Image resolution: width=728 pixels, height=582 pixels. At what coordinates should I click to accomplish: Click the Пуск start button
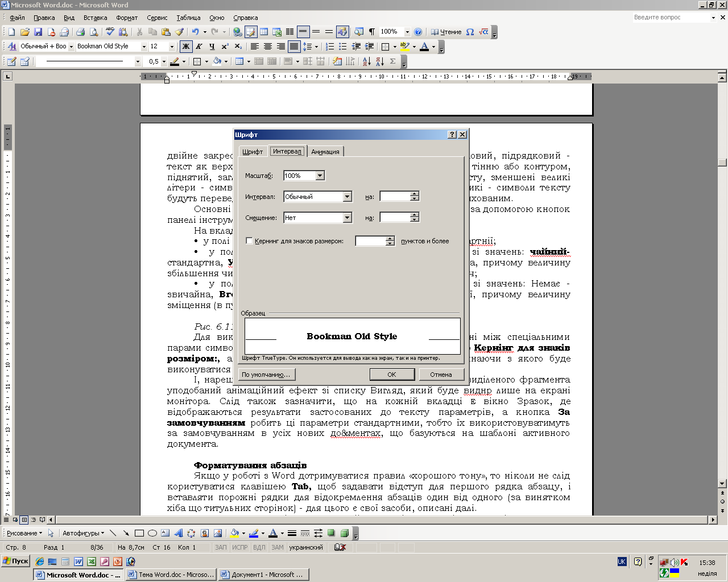point(15,561)
